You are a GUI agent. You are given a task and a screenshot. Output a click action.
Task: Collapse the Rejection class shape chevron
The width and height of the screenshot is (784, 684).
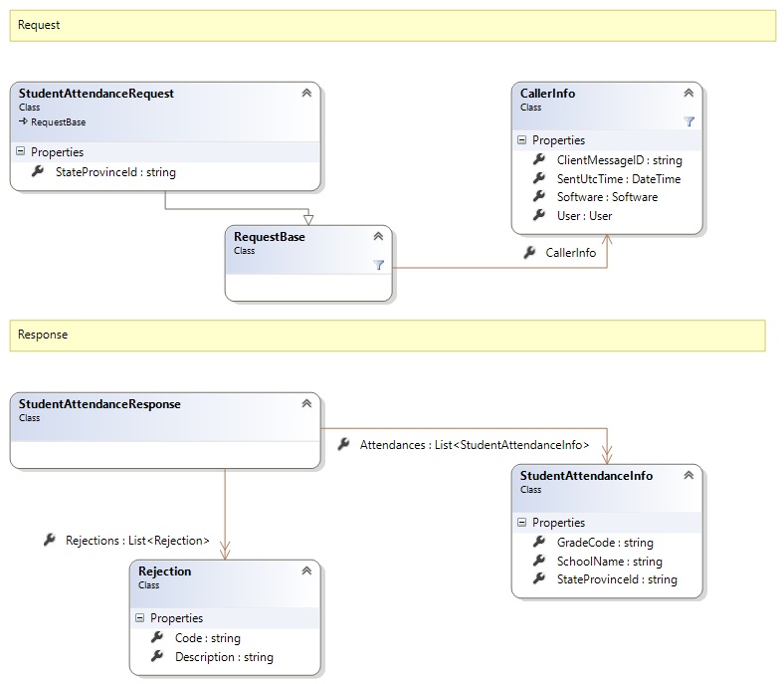[306, 571]
